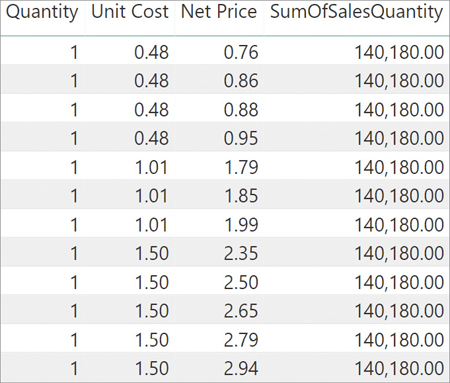Click Net Price value 2.94
This screenshot has height=383, width=450.
[241, 369]
